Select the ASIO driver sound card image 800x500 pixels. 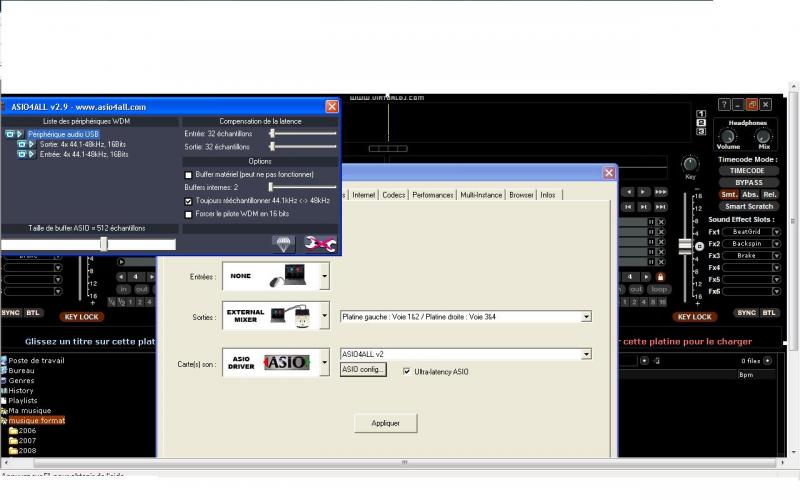click(x=270, y=361)
